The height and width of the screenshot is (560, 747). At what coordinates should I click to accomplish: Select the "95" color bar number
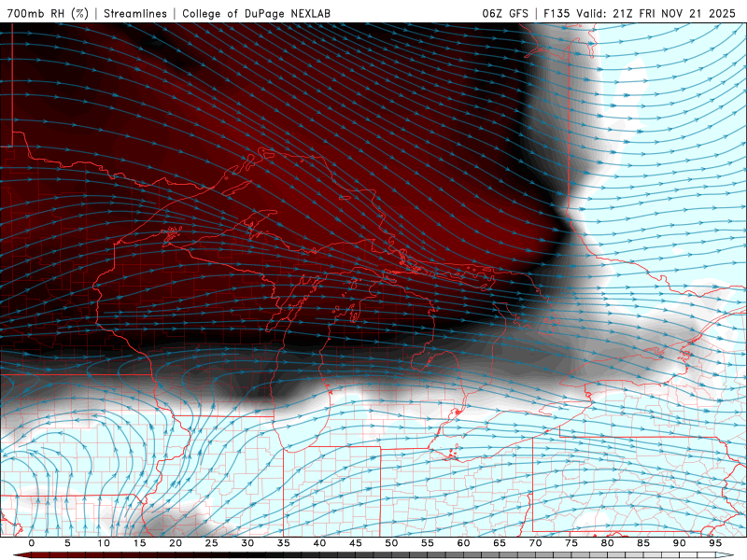click(715, 543)
